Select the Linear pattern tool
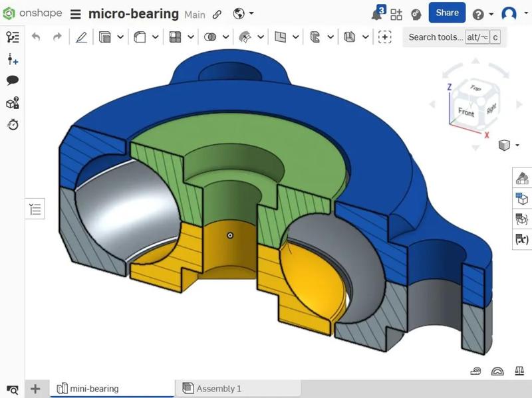532x398 pixels. [175, 37]
